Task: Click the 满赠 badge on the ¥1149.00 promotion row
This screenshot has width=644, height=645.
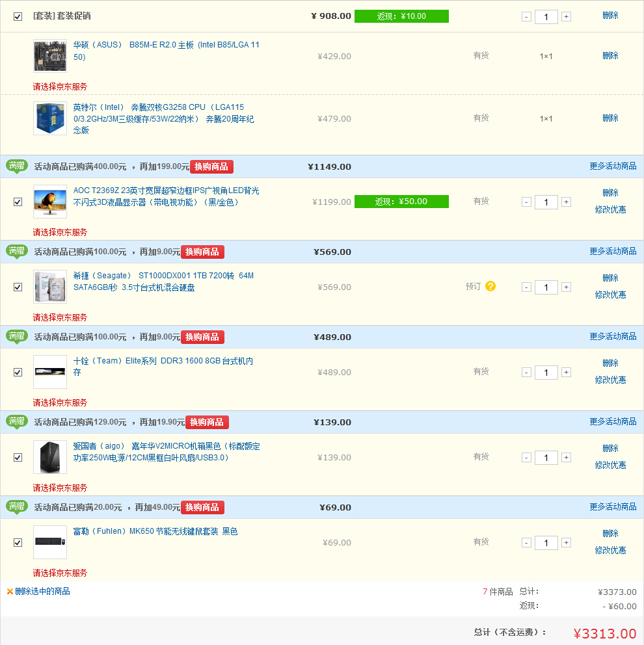Action: coord(17,166)
